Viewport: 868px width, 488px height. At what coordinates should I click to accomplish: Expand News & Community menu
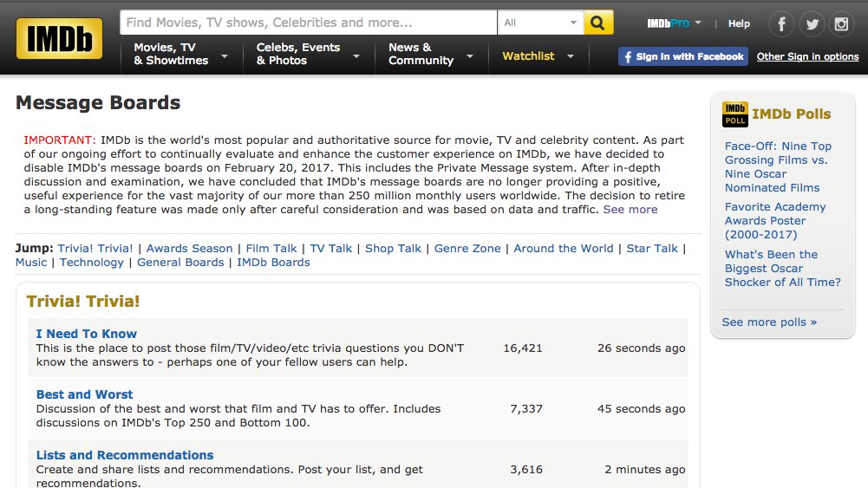(431, 55)
